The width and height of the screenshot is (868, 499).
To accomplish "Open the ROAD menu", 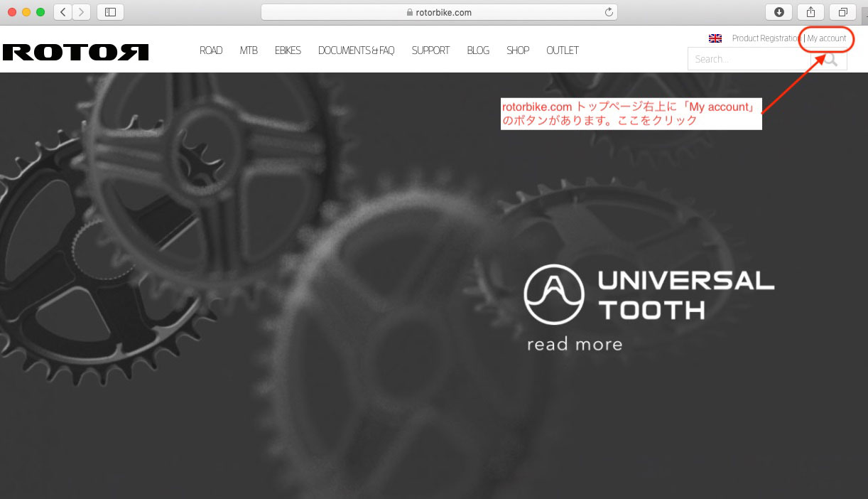I will 211,50.
